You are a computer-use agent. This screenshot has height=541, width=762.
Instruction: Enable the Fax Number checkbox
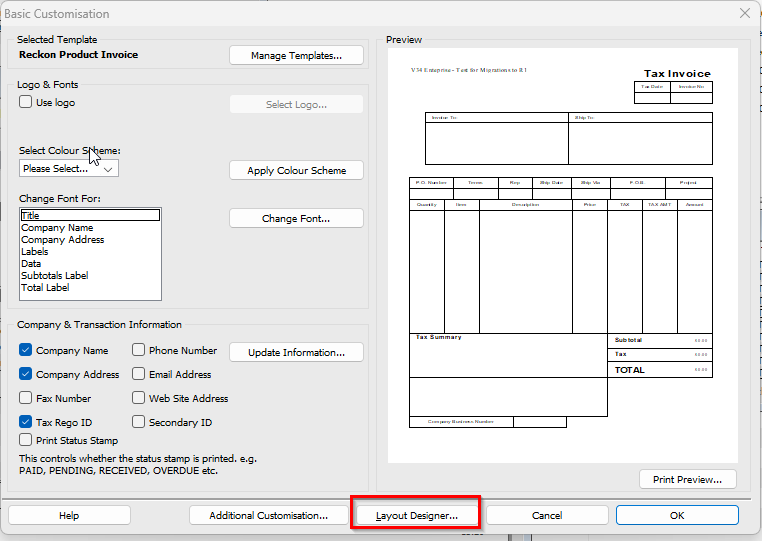tap(25, 398)
